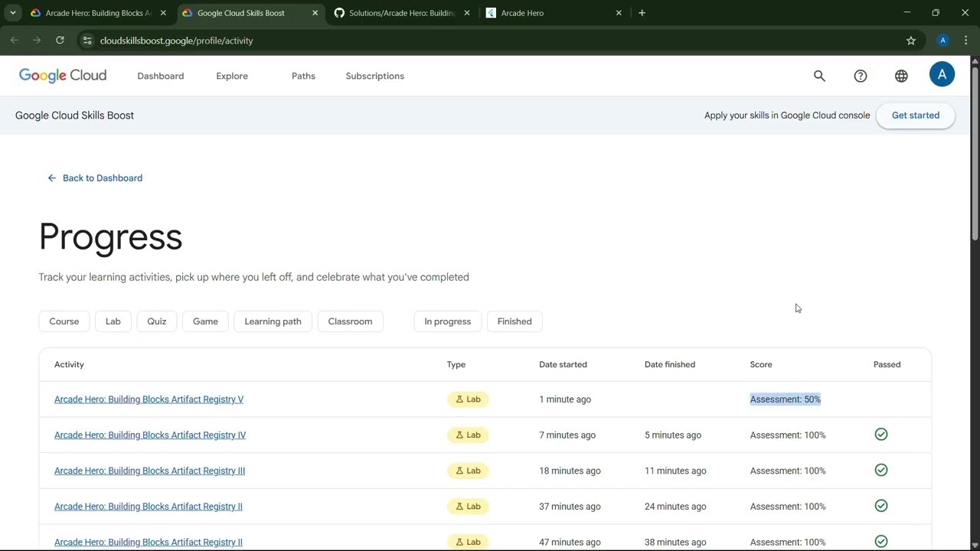Close the Google Cloud Skills Boost tab
980x551 pixels.
(315, 13)
